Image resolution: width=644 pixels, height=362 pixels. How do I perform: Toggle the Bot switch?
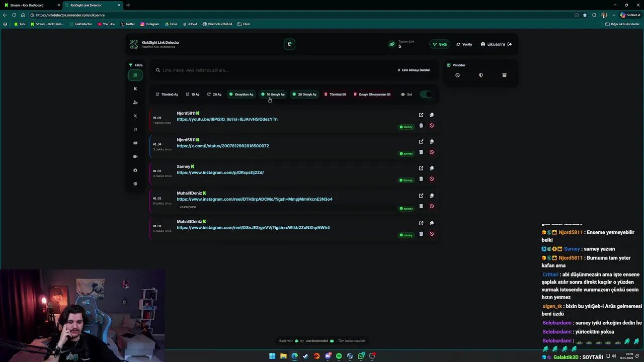[x=426, y=94]
